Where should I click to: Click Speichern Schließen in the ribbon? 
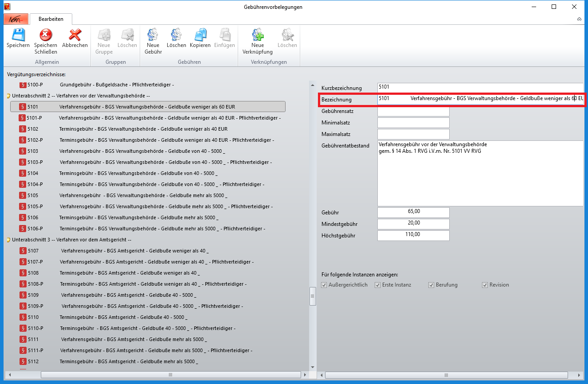[x=46, y=35]
